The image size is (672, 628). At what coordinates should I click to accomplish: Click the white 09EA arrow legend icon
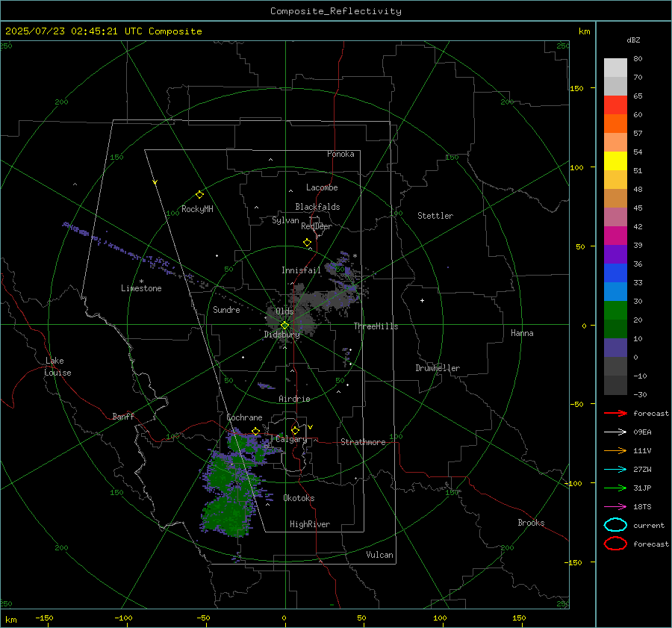click(x=615, y=432)
